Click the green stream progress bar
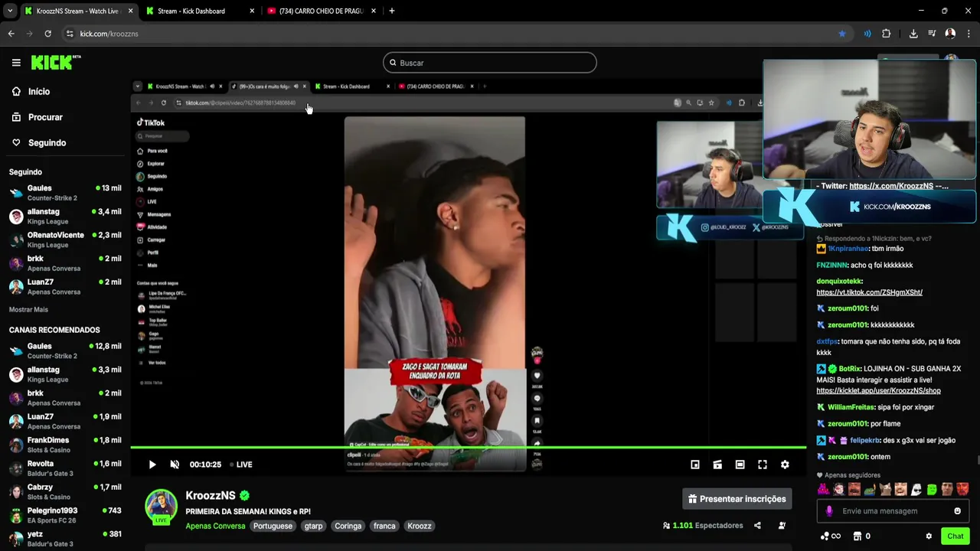 (468, 448)
